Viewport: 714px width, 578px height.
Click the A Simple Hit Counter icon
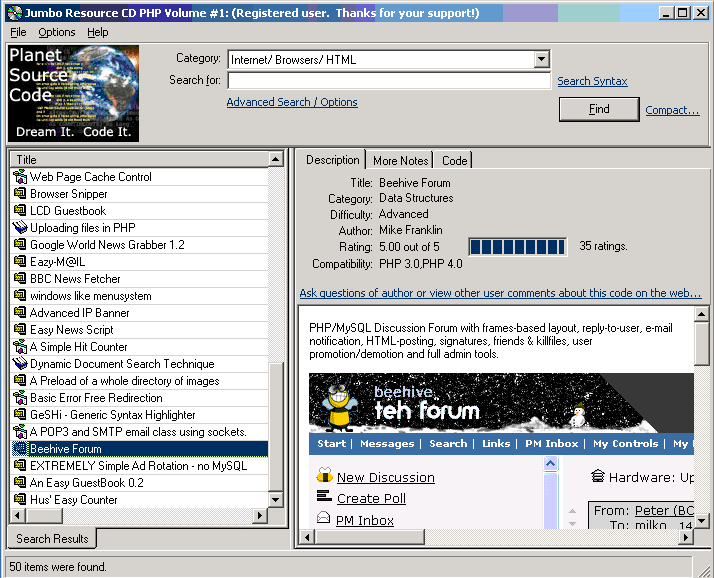pos(20,347)
